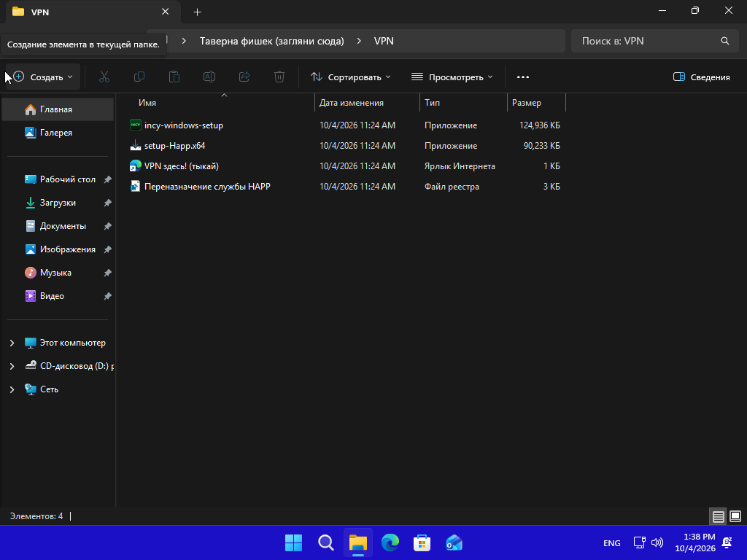The height and width of the screenshot is (560, 747).
Task: Click breadcrumb chevron before Таверна фишек
Action: 184,41
